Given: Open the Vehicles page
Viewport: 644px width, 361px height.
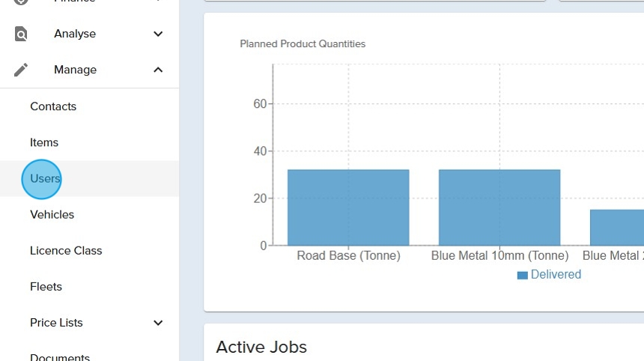Looking at the screenshot, I should [x=52, y=215].
